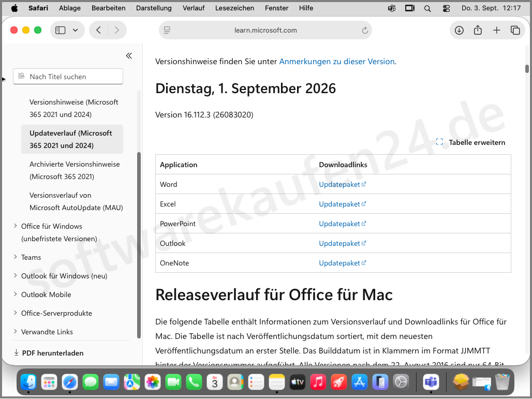Download the Excel Updatepaket

343,204
